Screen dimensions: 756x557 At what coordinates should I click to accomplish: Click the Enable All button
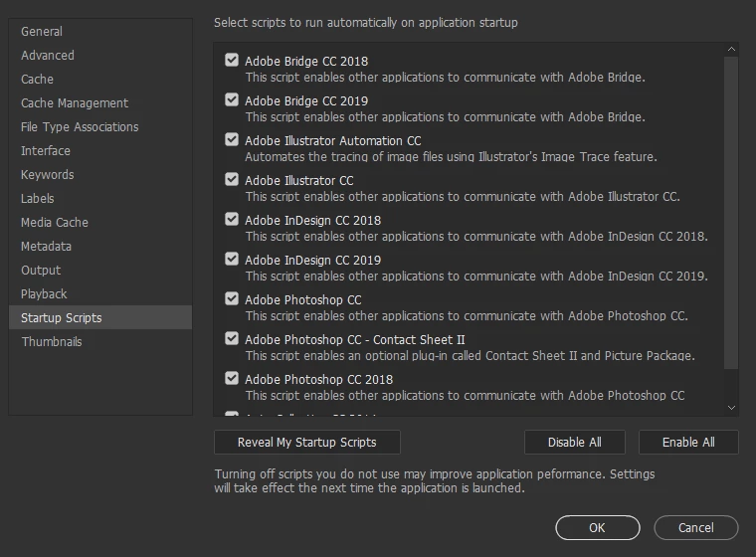(x=688, y=443)
